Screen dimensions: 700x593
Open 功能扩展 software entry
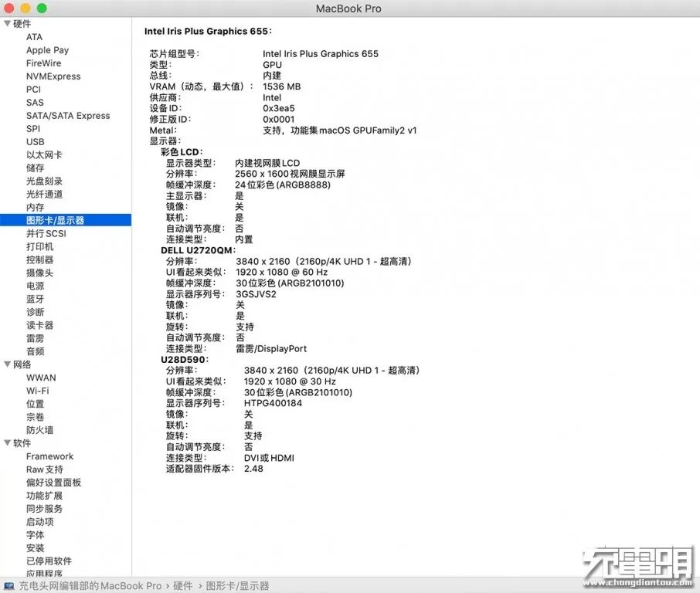pos(44,495)
